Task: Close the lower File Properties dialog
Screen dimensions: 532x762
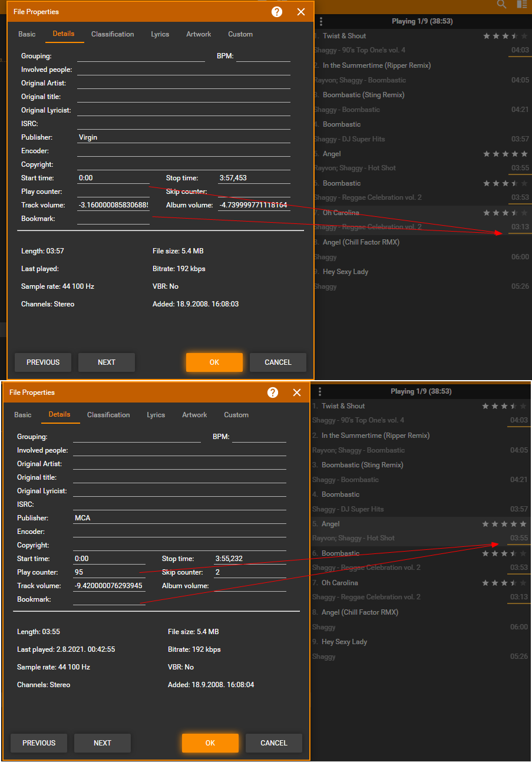Action: (x=297, y=392)
